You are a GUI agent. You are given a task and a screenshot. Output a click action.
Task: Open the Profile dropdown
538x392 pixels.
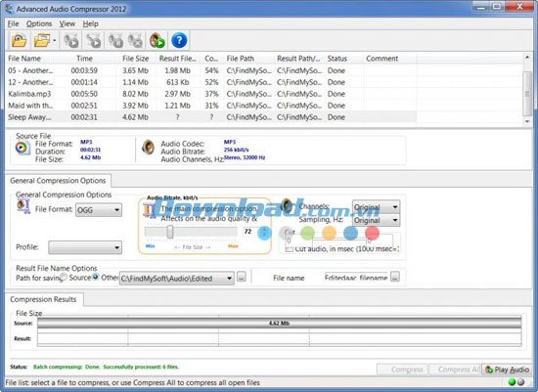tap(85, 247)
